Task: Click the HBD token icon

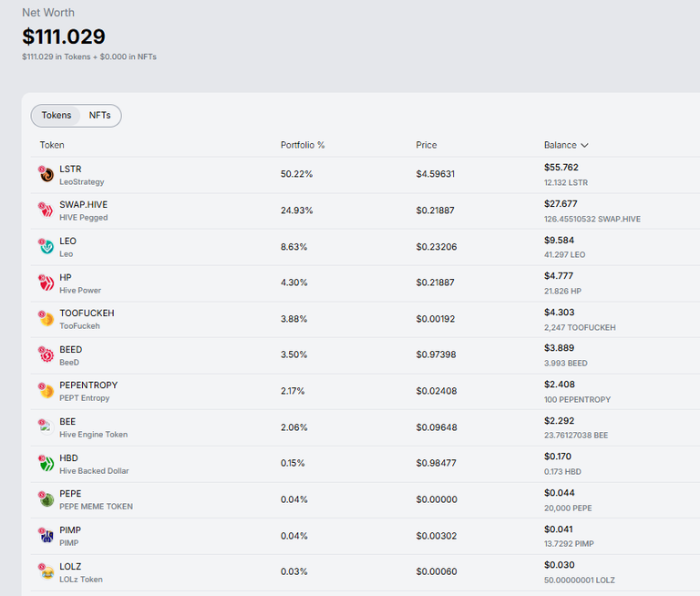Action: tap(46, 464)
